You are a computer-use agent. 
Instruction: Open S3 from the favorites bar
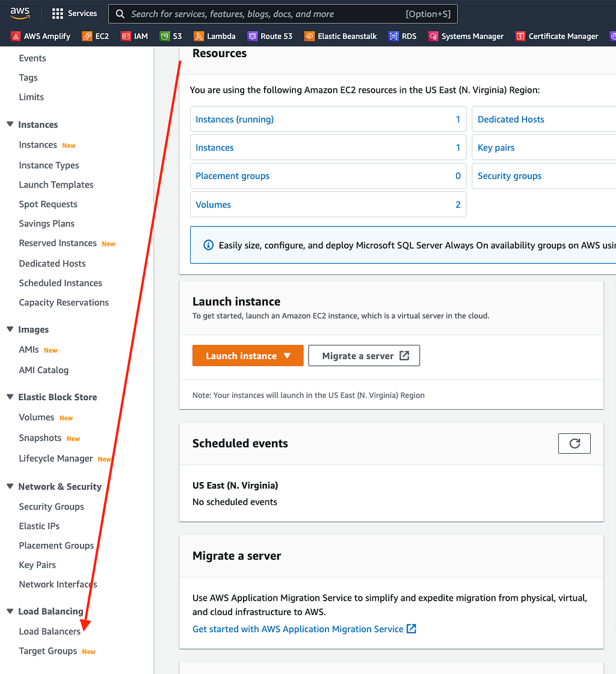click(x=170, y=36)
